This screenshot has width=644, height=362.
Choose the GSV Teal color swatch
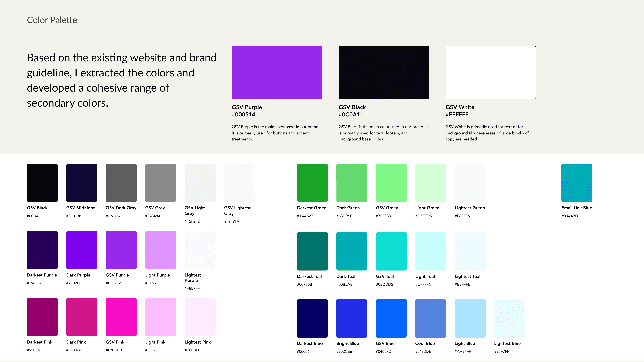tap(391, 251)
